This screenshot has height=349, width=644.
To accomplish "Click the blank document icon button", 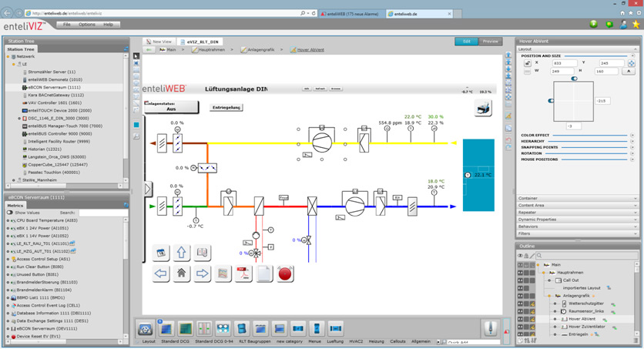I will click(x=264, y=273).
